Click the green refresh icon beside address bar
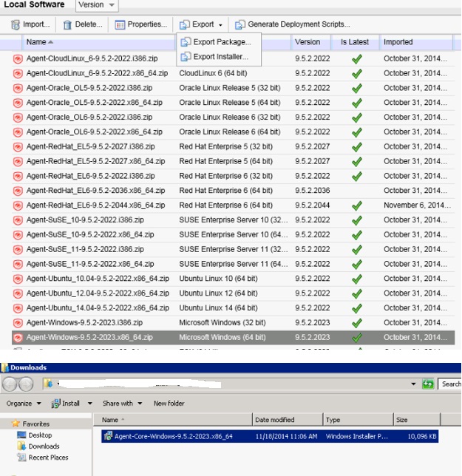The width and height of the screenshot is (462, 476). [427, 384]
